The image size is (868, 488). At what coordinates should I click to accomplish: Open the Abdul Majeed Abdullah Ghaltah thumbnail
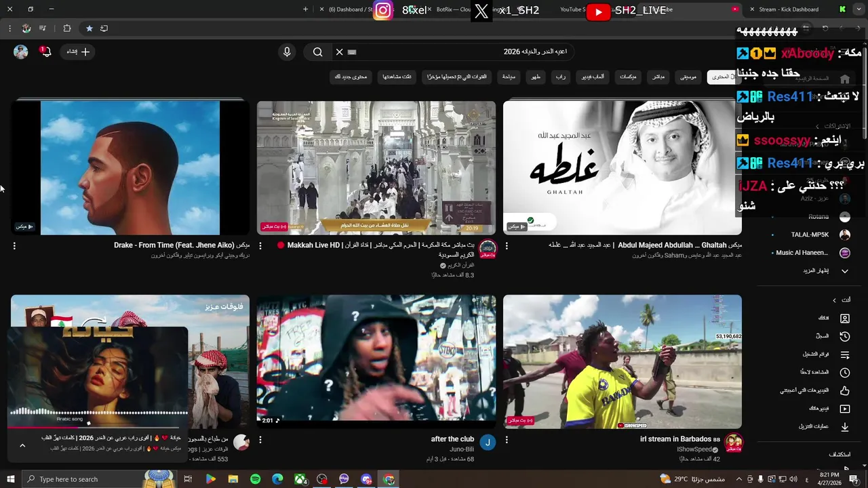pyautogui.click(x=623, y=167)
